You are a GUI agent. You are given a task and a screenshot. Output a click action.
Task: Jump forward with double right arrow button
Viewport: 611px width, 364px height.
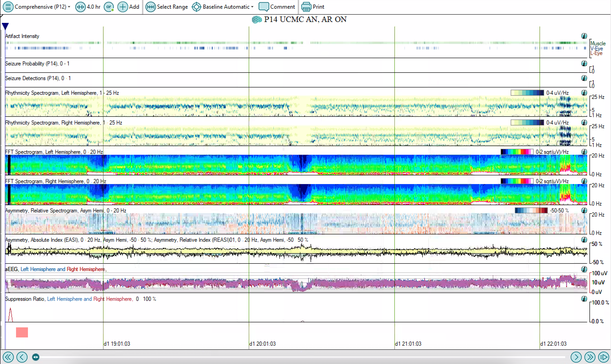tap(590, 357)
